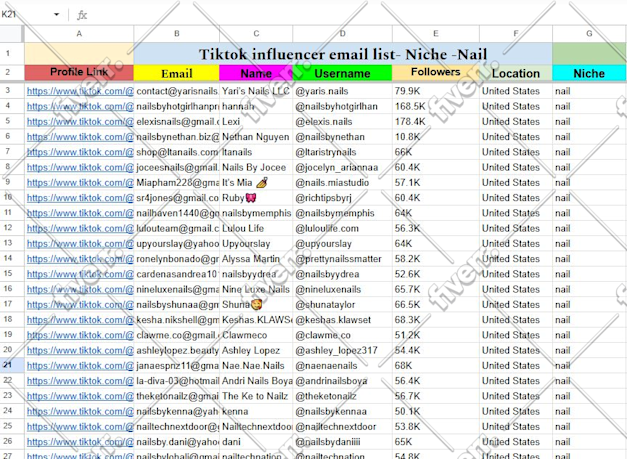627x459 pixels.
Task: Open the TikTok profile link in row 21
Action: click(80, 366)
